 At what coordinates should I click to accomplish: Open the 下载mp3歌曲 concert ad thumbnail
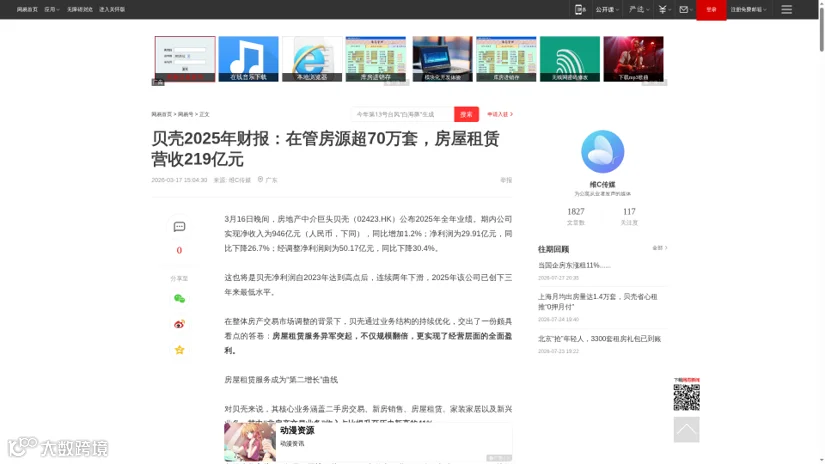(633, 59)
